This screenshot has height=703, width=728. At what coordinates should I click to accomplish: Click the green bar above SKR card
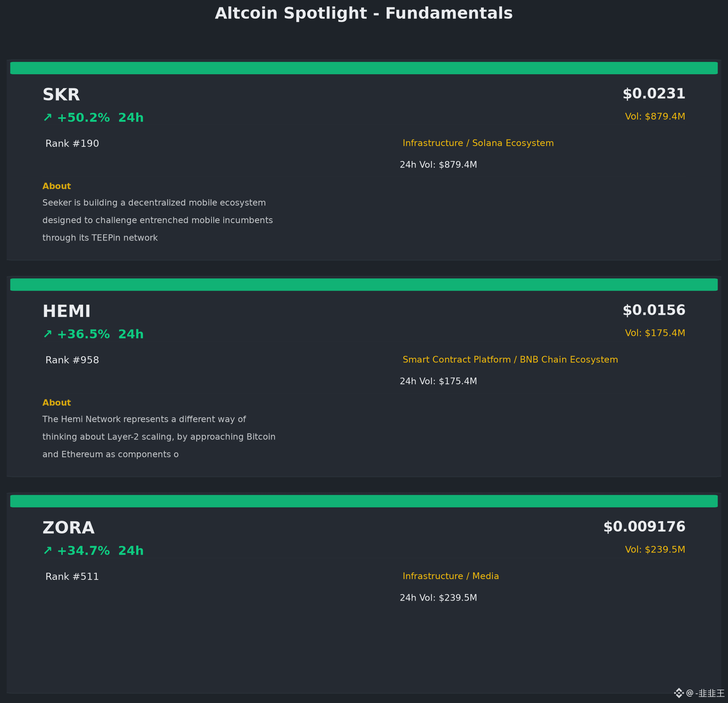(x=364, y=68)
